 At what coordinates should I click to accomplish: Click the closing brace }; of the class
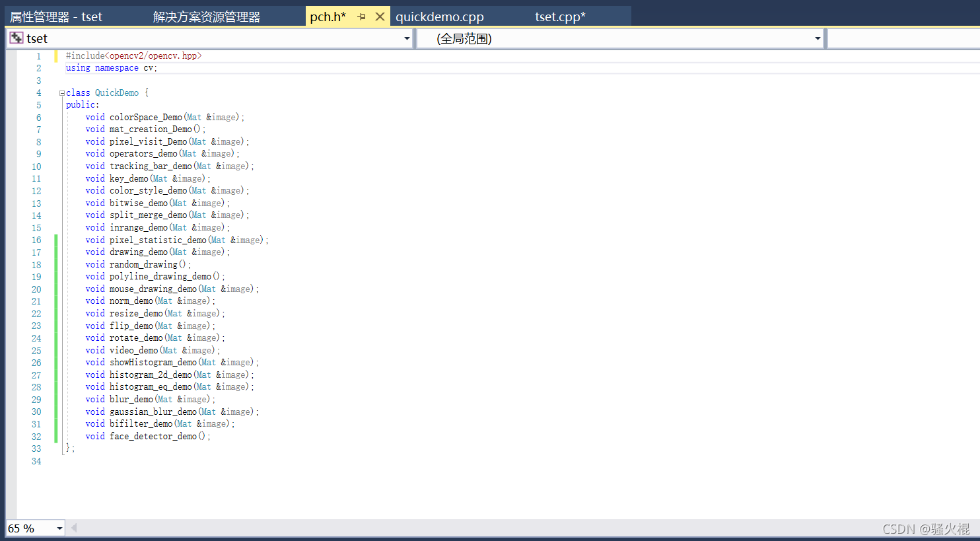point(70,448)
